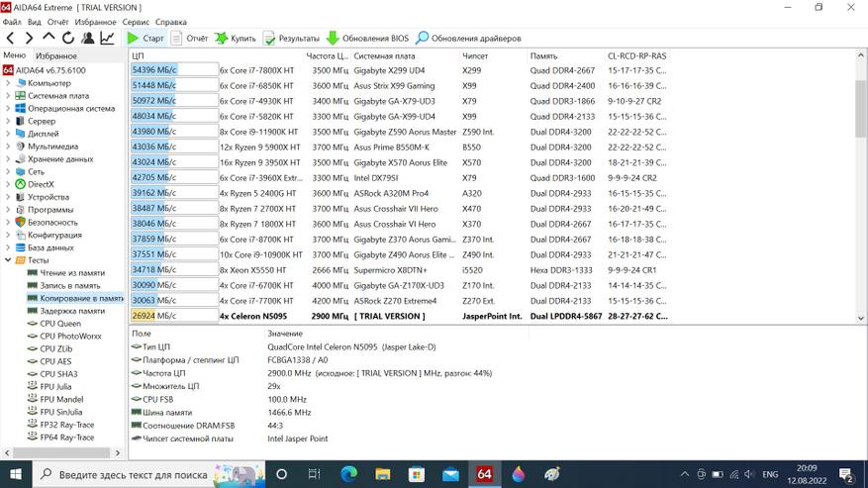
Task: Open the FP32 Ray-Trace test
Action: coord(61,425)
